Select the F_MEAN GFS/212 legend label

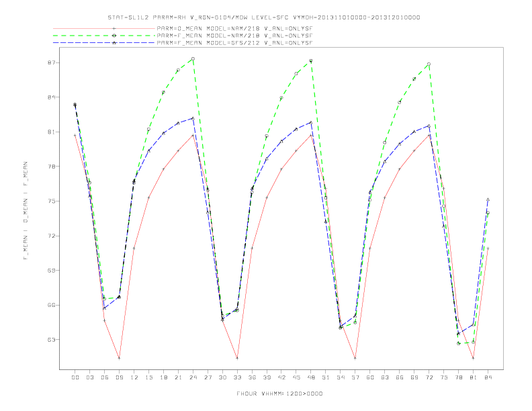(x=234, y=43)
